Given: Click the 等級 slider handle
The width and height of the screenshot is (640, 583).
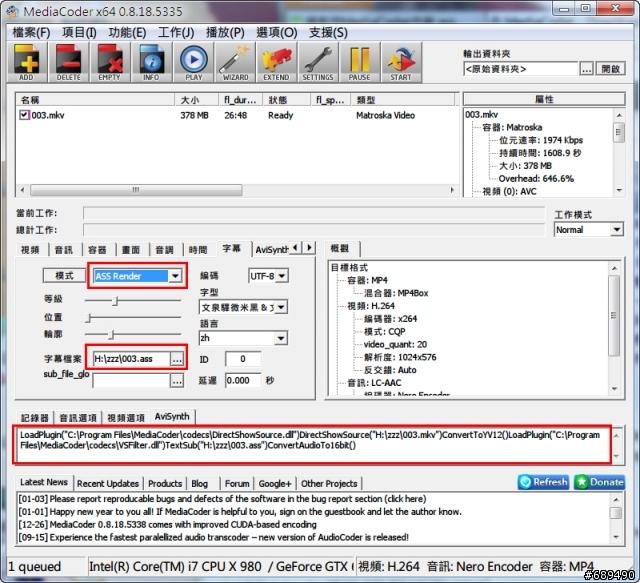Looking at the screenshot, I should point(116,301).
